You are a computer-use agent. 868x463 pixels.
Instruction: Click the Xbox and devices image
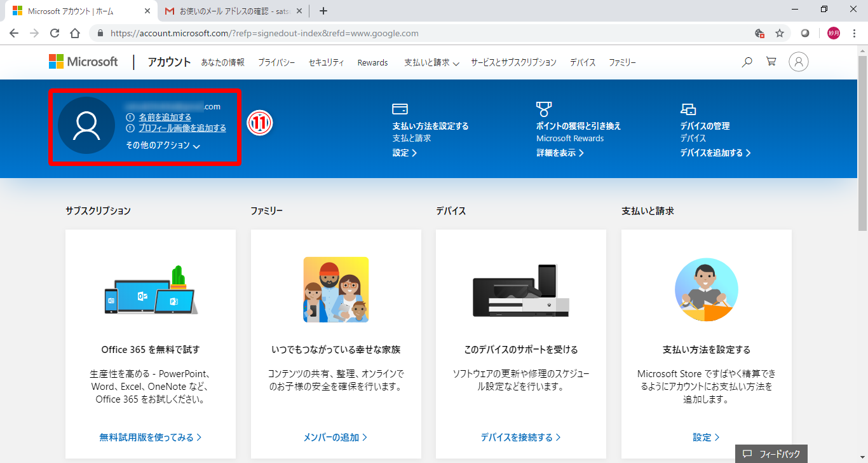tap(521, 291)
